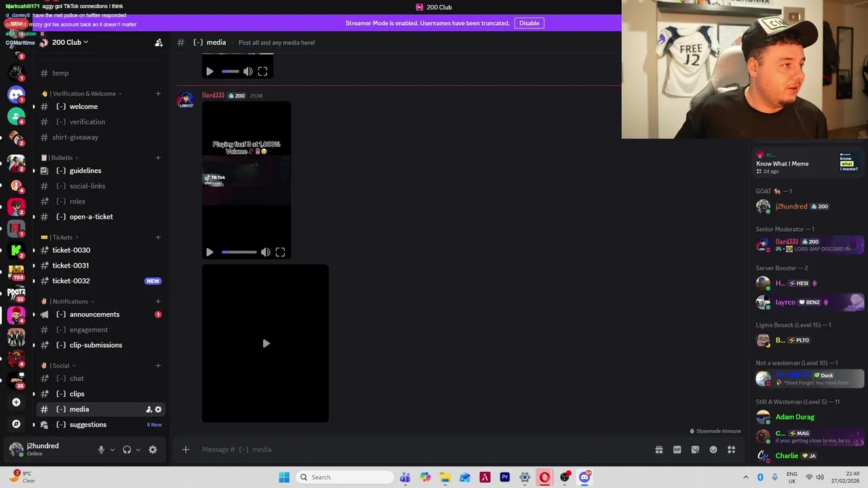This screenshot has height=488, width=868.
Task: Open the apps icon in message bar
Action: click(x=732, y=449)
